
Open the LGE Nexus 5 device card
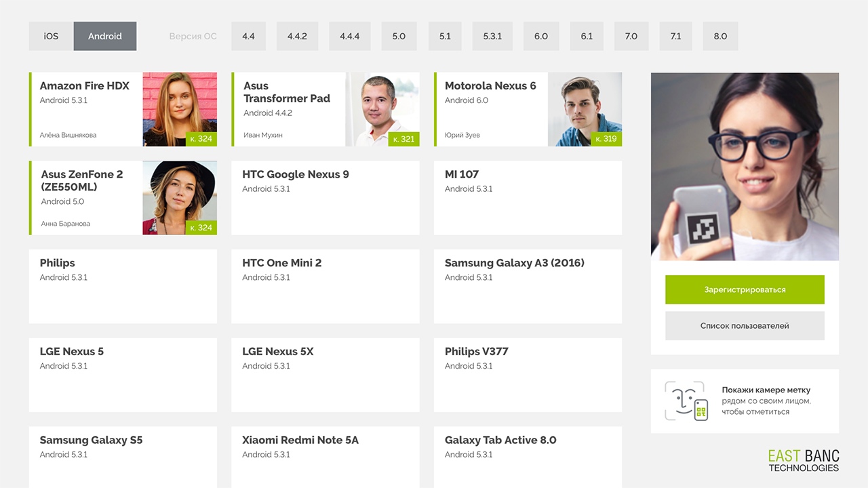click(x=123, y=375)
